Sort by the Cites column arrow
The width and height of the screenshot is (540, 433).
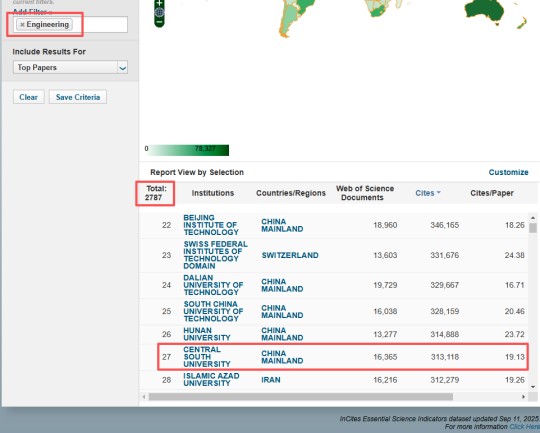[439, 193]
